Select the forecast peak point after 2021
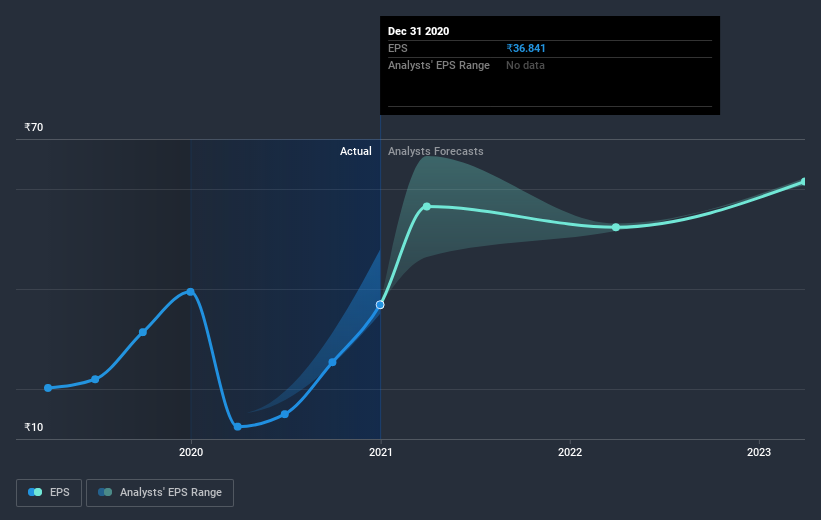 tap(427, 207)
